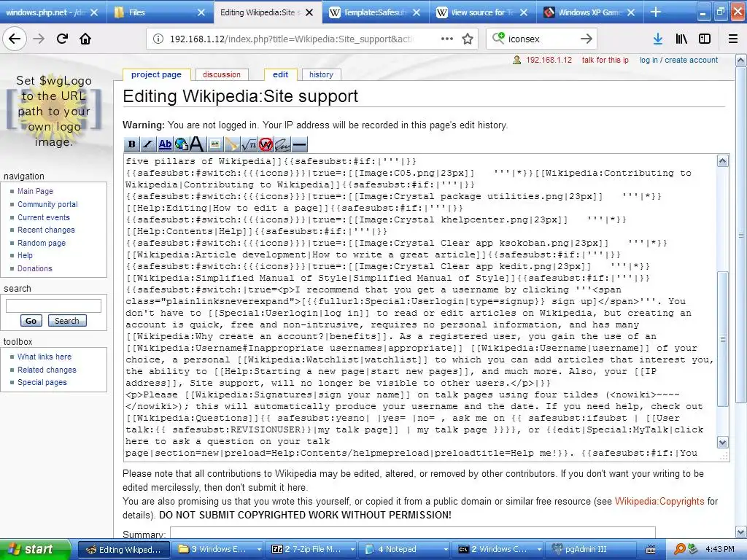Open Current events link
Viewport: 747px width, 560px height.
tap(43, 217)
